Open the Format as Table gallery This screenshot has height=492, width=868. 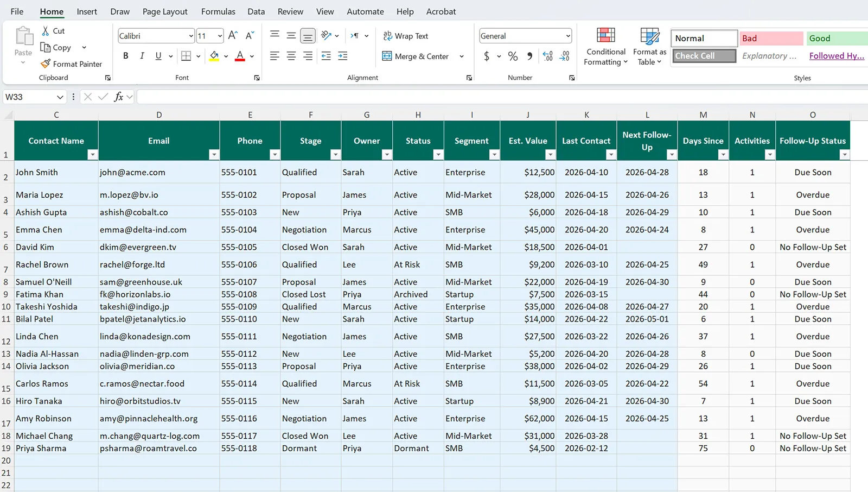pos(649,46)
